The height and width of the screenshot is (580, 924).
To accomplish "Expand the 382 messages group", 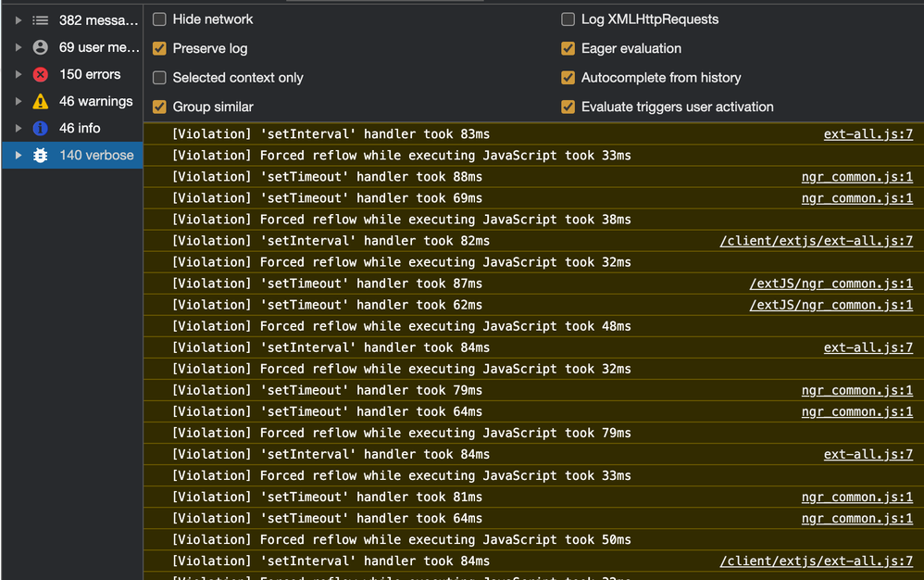I will [x=19, y=20].
